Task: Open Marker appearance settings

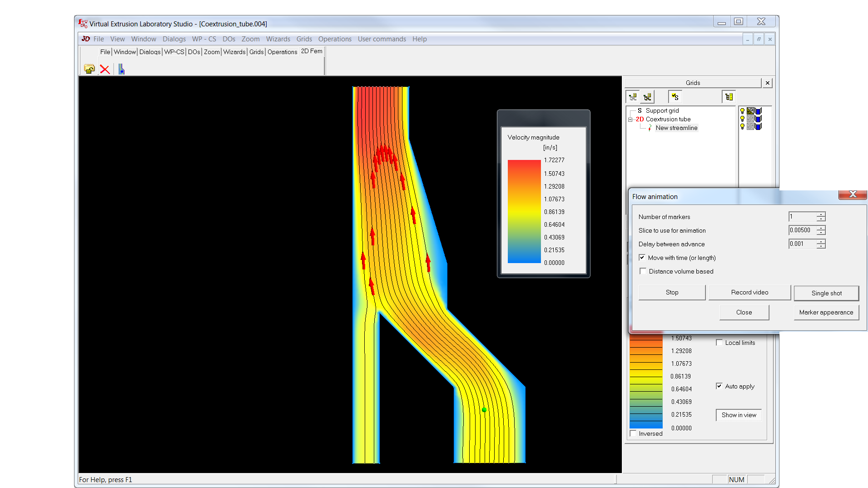Action: pos(826,313)
